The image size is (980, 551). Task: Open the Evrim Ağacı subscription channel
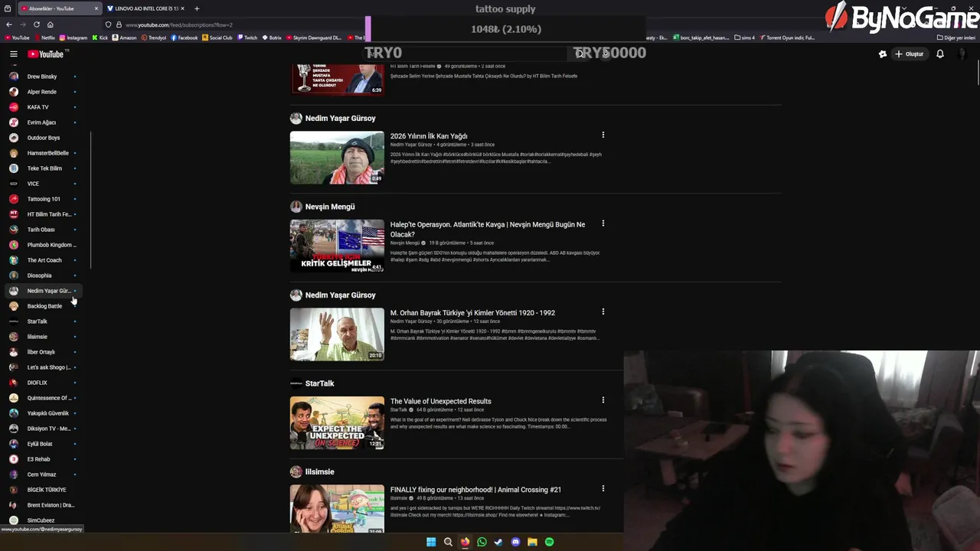point(42,122)
